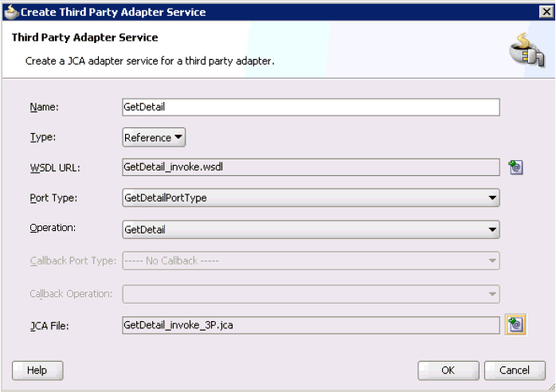Click the adapter plug banner icon
Screen dimensions: 556x392
click(527, 50)
